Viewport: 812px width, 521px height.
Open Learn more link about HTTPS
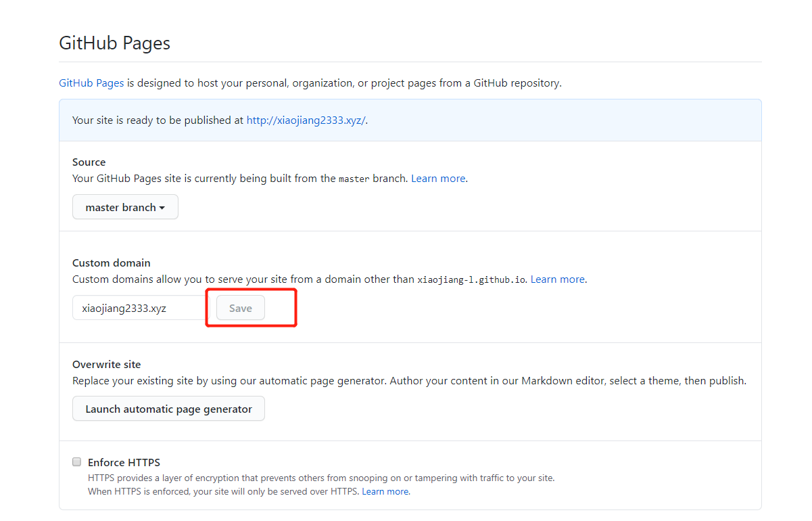(x=385, y=491)
